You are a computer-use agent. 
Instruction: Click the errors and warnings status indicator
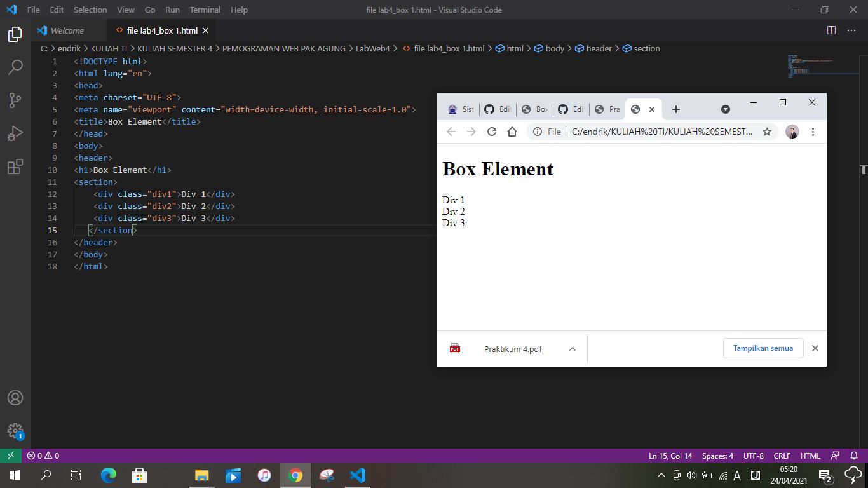(42, 456)
